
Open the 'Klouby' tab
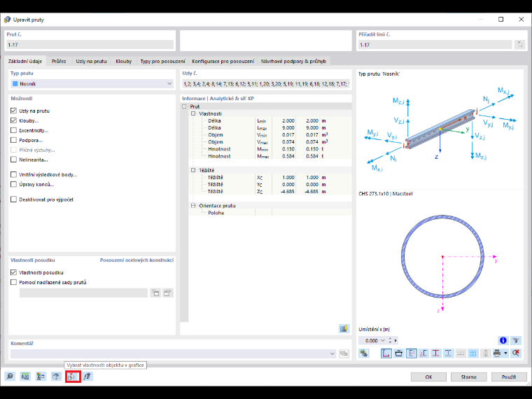123,61
